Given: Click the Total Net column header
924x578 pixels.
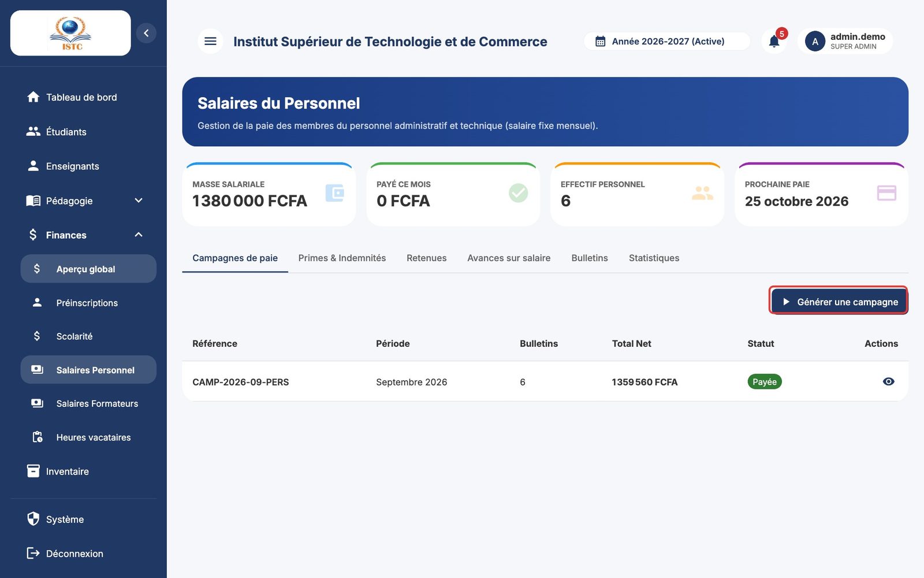Looking at the screenshot, I should (x=631, y=343).
